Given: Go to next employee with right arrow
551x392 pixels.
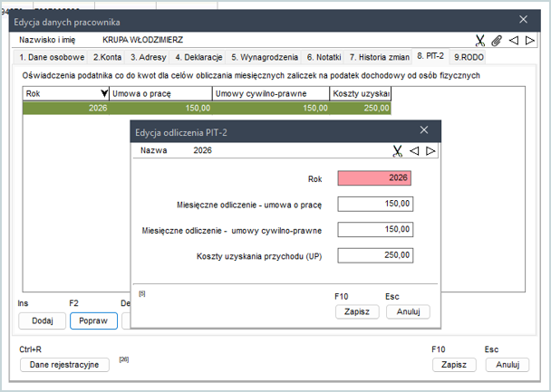Looking at the screenshot, I should coord(530,41).
